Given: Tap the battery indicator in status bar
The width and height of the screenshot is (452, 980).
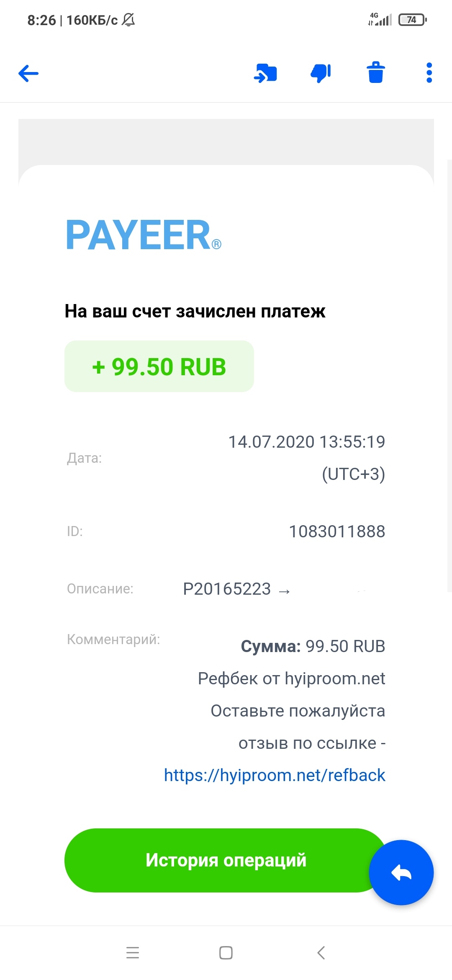Looking at the screenshot, I should pos(412,20).
